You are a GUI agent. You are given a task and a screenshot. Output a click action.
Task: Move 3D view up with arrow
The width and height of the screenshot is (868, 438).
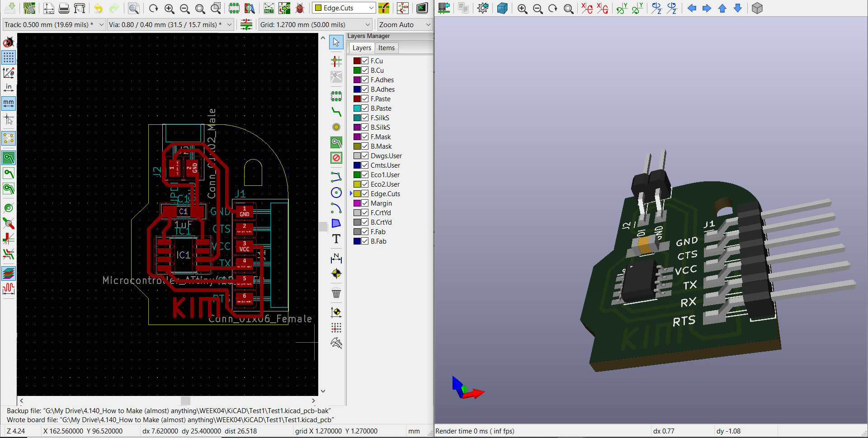click(x=722, y=8)
